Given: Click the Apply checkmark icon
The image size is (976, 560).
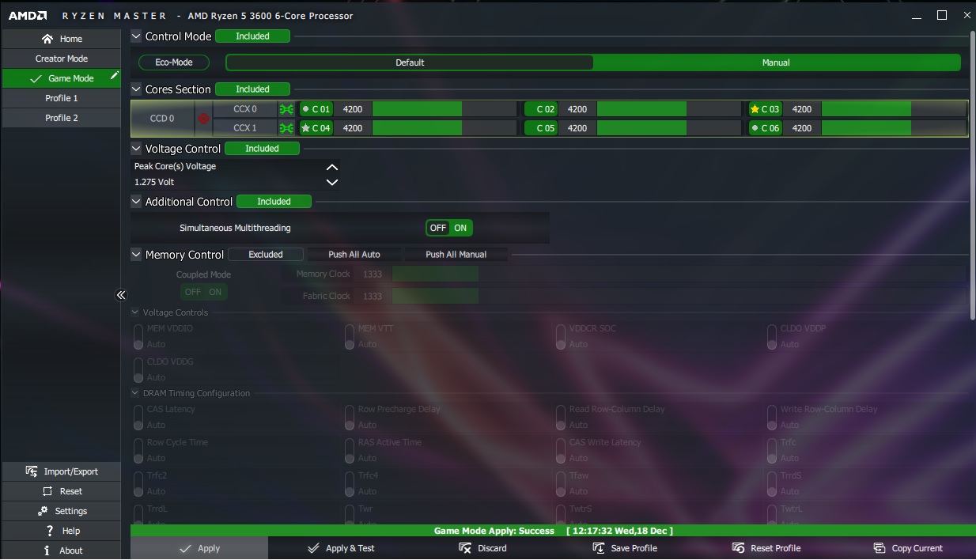Looking at the screenshot, I should pyautogui.click(x=185, y=548).
